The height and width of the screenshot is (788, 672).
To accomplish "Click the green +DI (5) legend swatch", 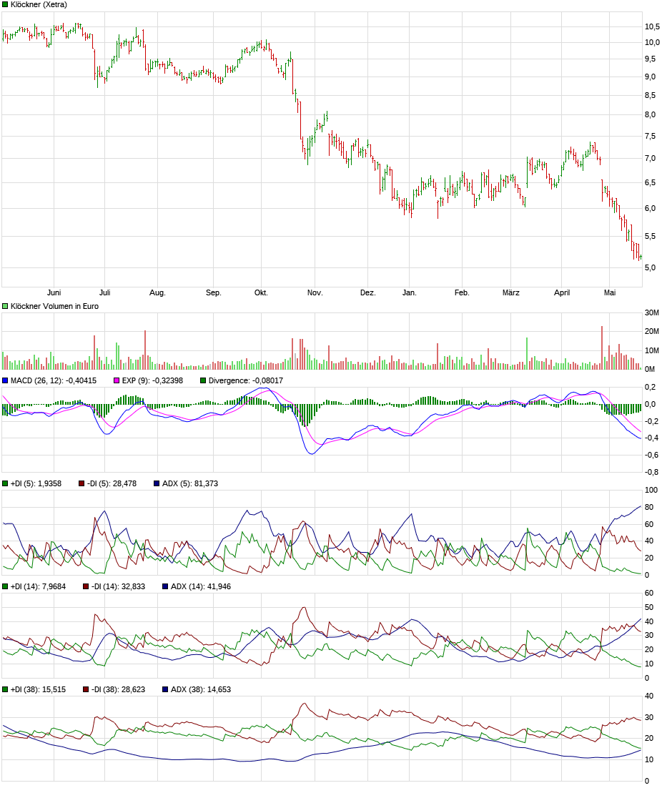I will click(x=5, y=483).
